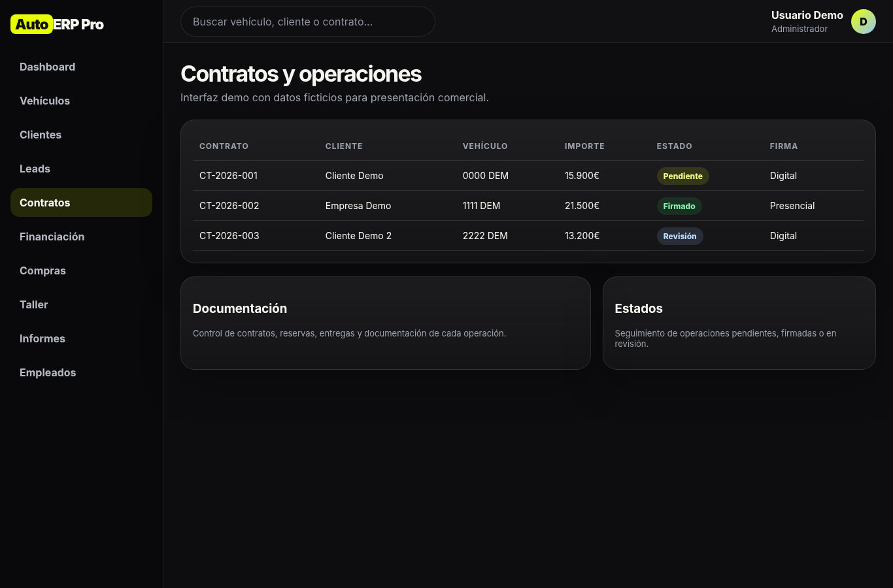Select the Contratos sidebar item
The height and width of the screenshot is (588, 893).
[x=81, y=203]
